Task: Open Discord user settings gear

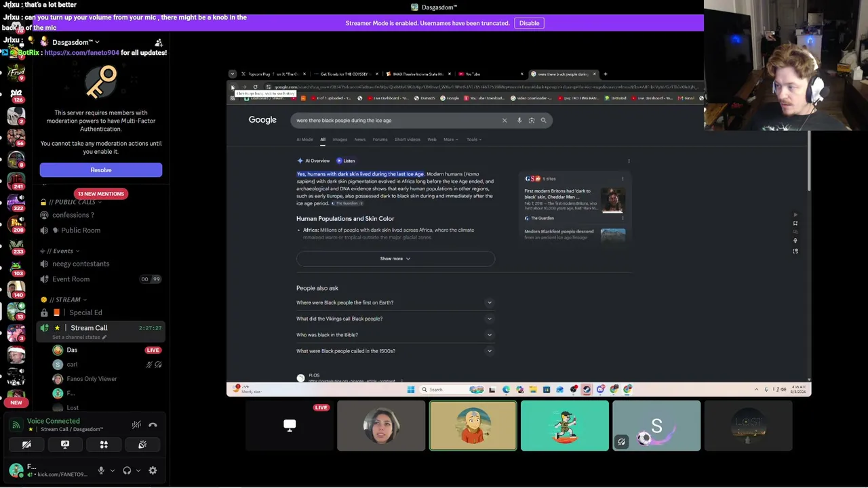Action: 153,470
